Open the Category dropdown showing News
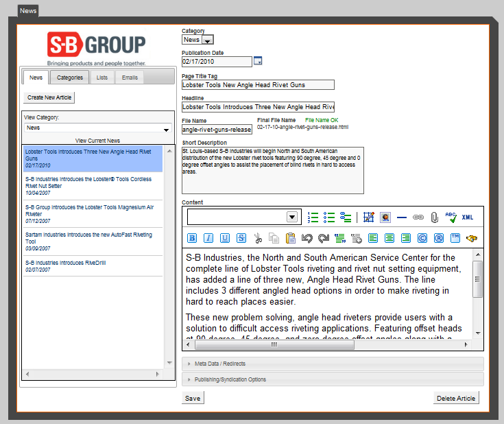 pos(197,40)
